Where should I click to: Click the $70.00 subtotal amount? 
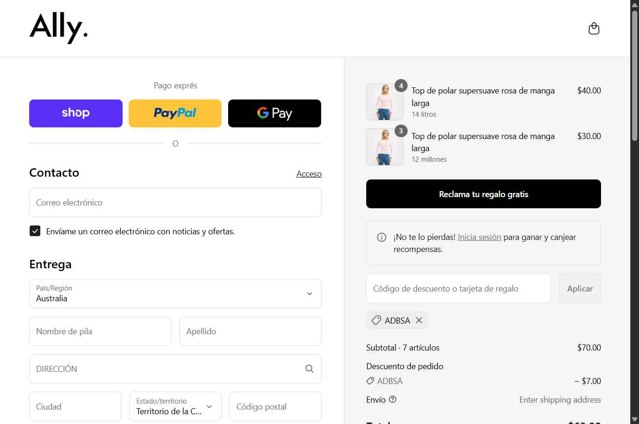[589, 348]
